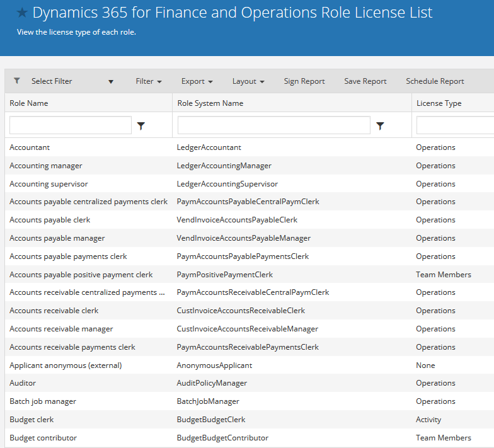Expand the Export menu
Image resolution: width=494 pixels, height=448 pixels.
197,81
